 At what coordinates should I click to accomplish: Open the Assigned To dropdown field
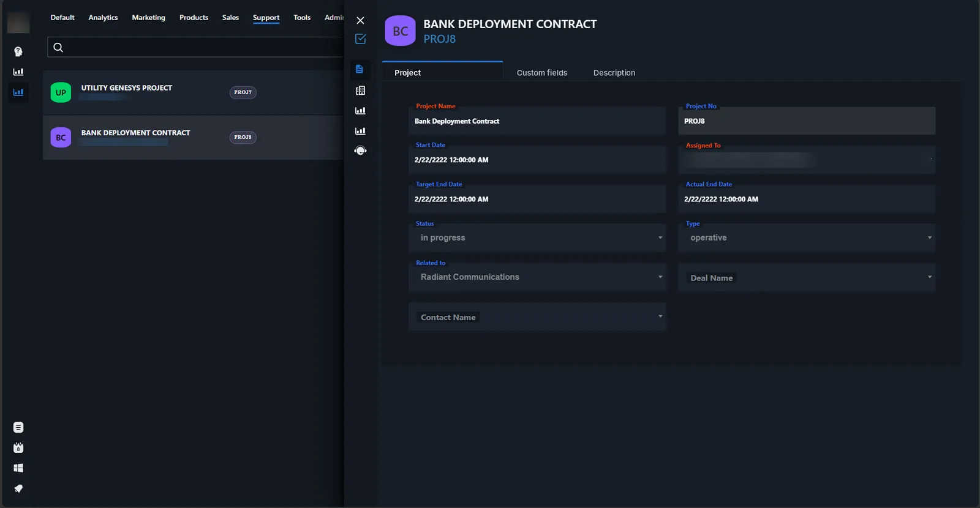807,160
